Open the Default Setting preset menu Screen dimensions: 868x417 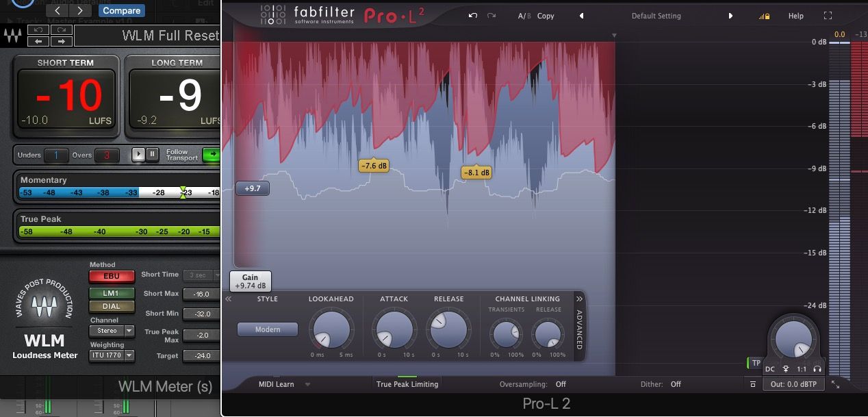655,16
